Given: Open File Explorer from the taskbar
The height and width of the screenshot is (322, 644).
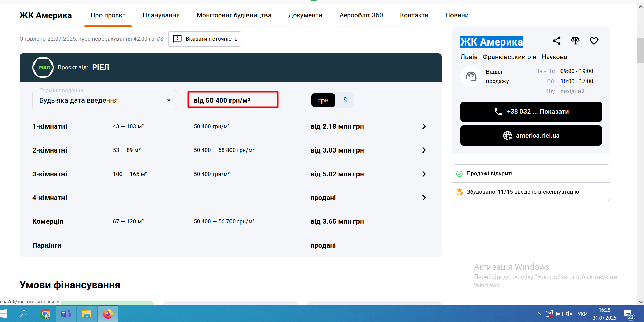Looking at the screenshot, I should 87,314.
